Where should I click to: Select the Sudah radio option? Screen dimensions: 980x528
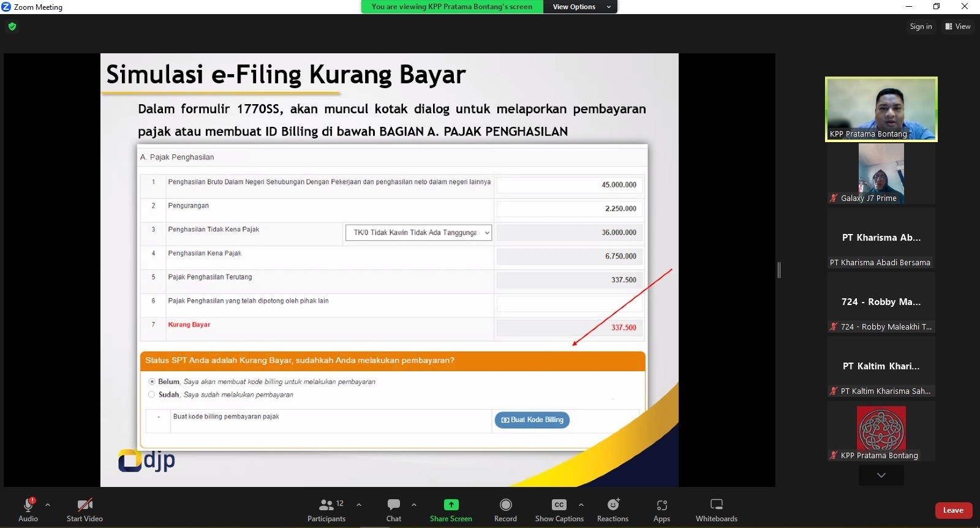152,395
